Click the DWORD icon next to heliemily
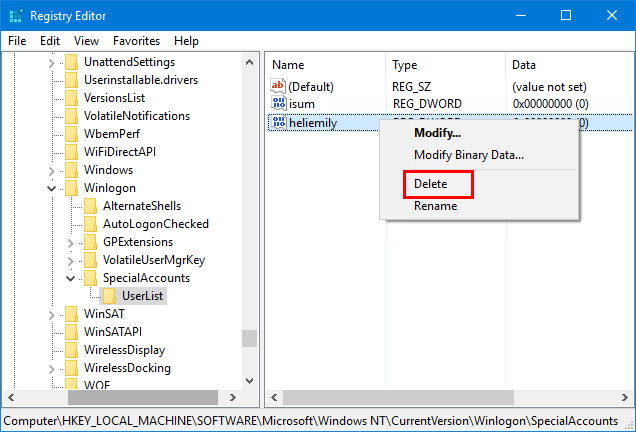 (278, 123)
